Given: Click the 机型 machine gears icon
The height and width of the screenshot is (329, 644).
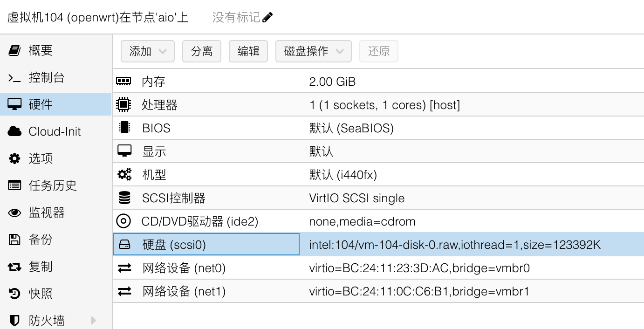Looking at the screenshot, I should (x=124, y=175).
